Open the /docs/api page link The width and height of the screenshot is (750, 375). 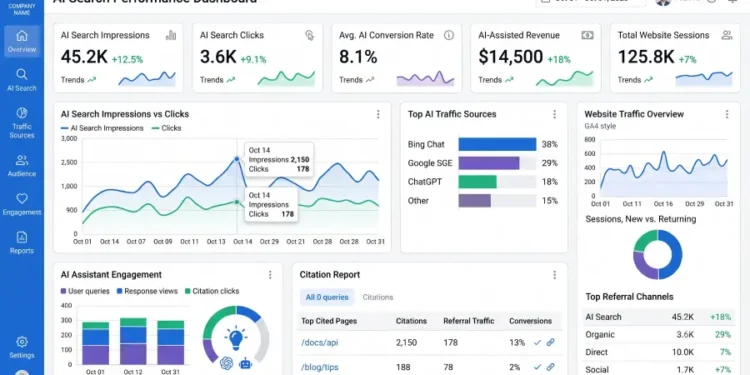tap(320, 342)
